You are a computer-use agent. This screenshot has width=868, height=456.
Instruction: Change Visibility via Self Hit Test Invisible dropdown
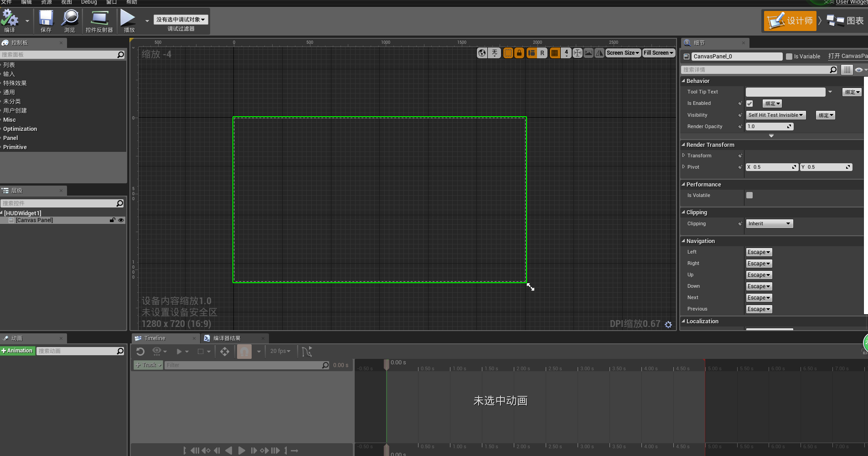pyautogui.click(x=775, y=115)
